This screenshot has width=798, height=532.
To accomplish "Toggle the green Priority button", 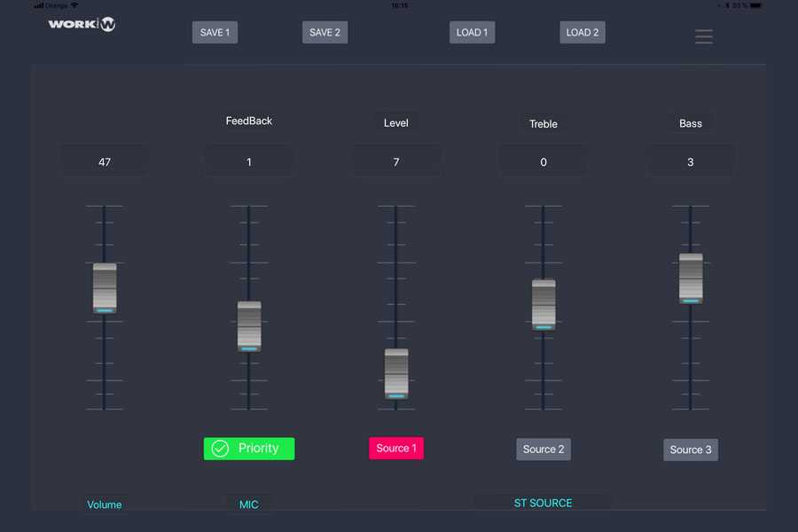I will 249,449.
